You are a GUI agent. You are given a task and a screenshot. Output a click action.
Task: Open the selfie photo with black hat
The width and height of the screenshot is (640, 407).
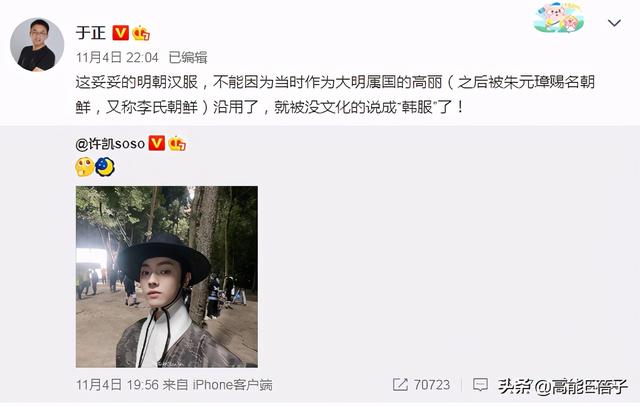(167, 277)
